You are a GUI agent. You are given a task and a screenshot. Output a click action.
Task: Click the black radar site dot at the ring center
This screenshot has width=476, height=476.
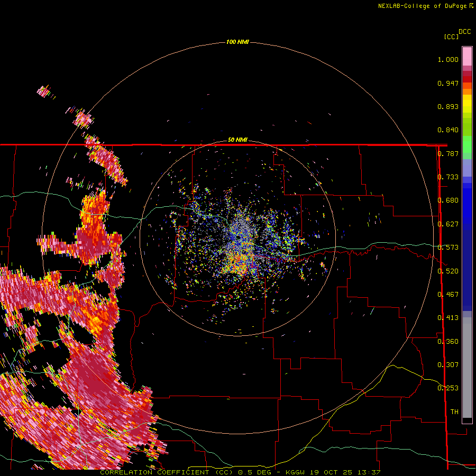coord(239,237)
